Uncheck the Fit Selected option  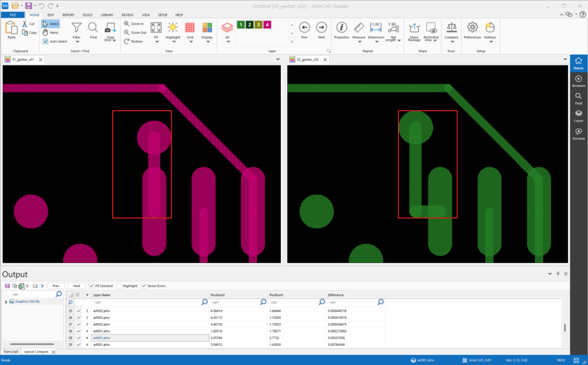pyautogui.click(x=92, y=286)
